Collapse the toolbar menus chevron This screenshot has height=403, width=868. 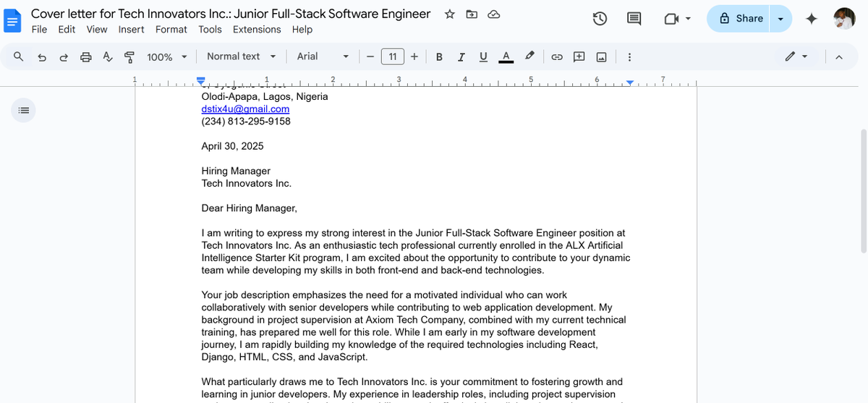[x=839, y=56]
